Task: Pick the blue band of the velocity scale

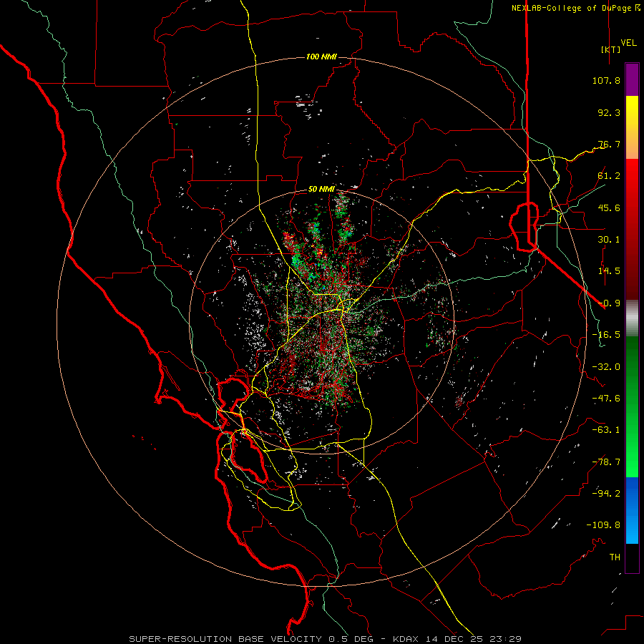Action: click(x=632, y=510)
